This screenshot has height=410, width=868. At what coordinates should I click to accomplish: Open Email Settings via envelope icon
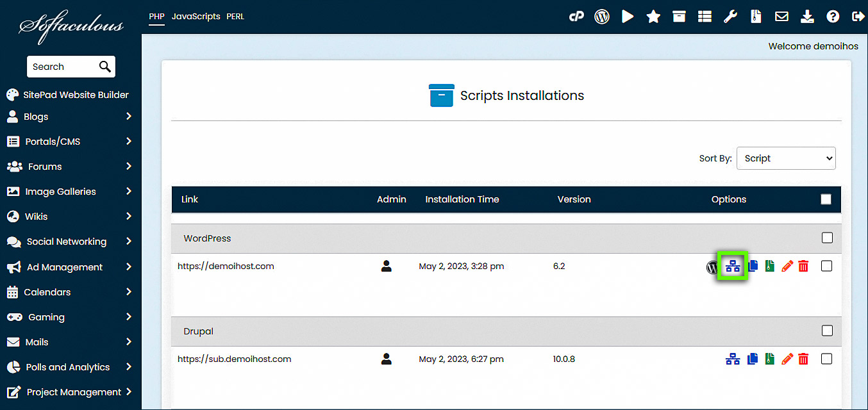(781, 16)
